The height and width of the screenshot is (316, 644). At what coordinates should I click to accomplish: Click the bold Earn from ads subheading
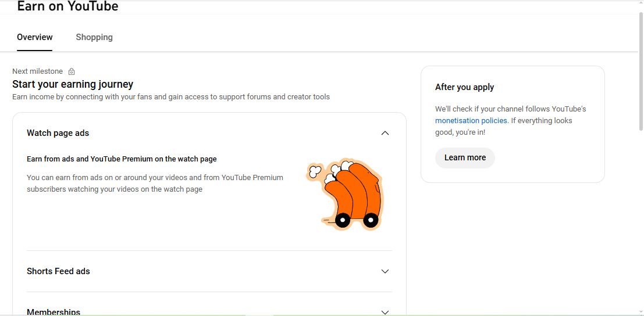[x=122, y=159]
